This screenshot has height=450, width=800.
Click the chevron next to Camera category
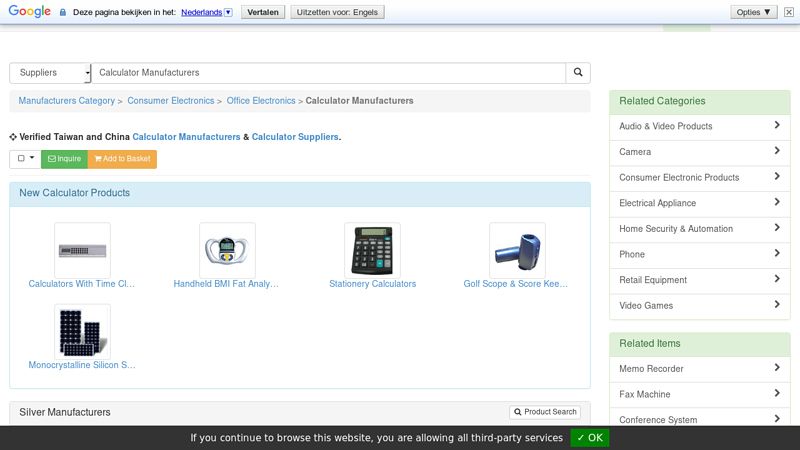pos(777,151)
